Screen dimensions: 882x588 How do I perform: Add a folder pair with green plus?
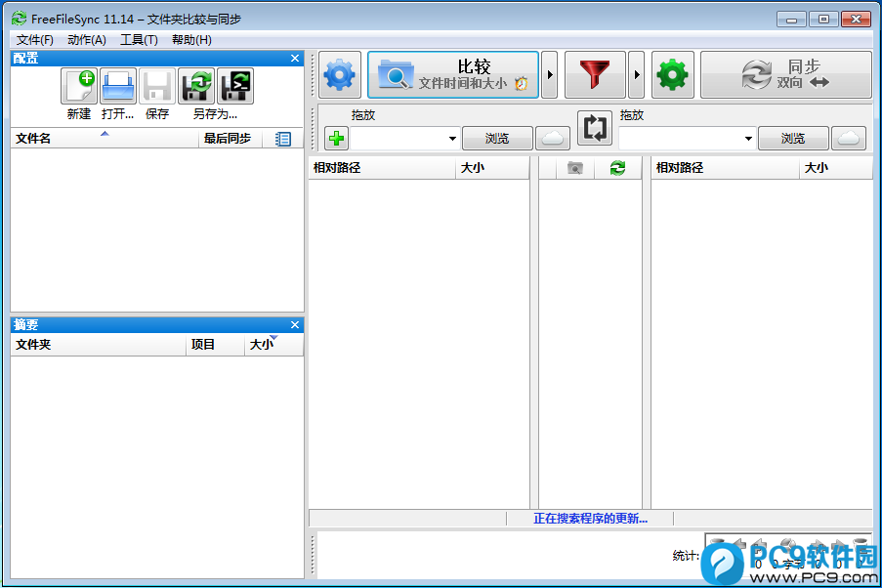[x=336, y=139]
